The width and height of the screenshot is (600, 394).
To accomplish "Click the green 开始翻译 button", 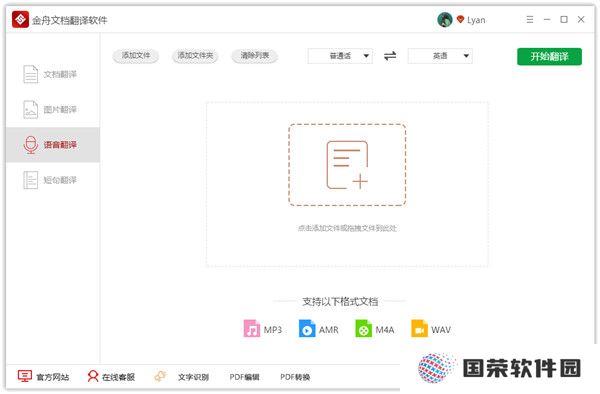I will 549,57.
